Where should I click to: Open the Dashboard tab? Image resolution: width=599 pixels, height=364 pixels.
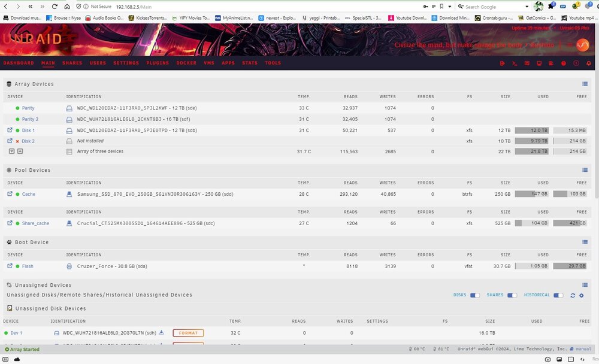19,63
